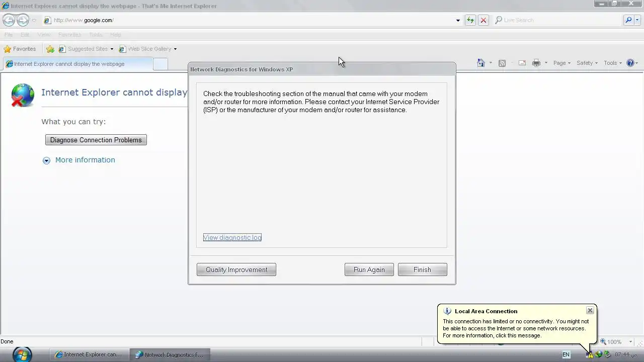Open the Print dropdown arrow
The height and width of the screenshot is (362, 644).
546,63
